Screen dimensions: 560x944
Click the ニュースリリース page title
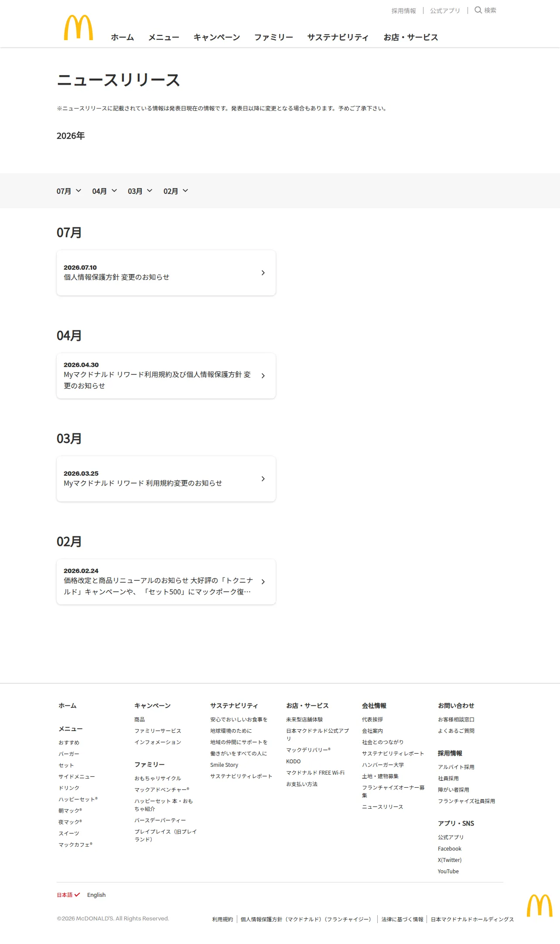(118, 80)
